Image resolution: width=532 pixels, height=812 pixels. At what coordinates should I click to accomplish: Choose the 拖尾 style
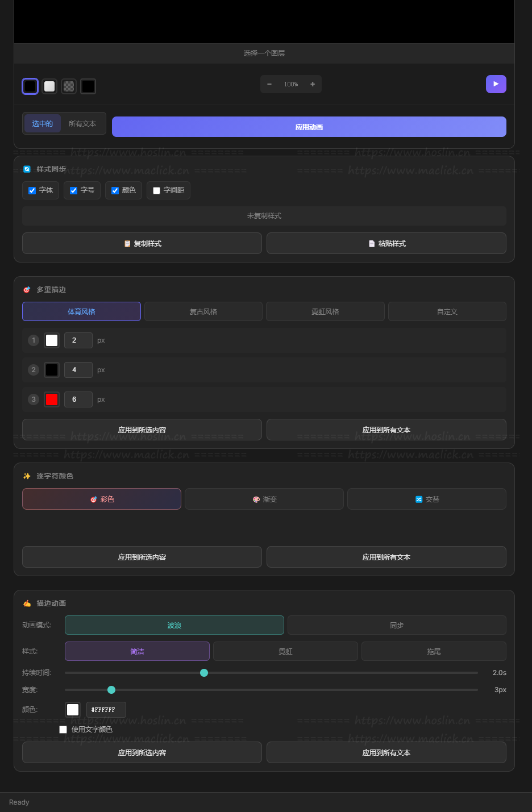coord(434,651)
